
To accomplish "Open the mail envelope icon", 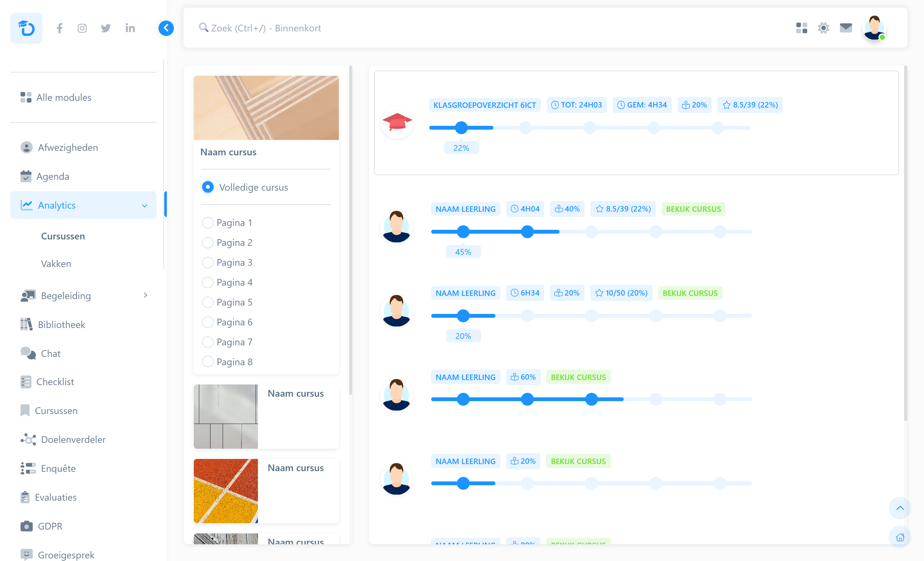I will 846,28.
